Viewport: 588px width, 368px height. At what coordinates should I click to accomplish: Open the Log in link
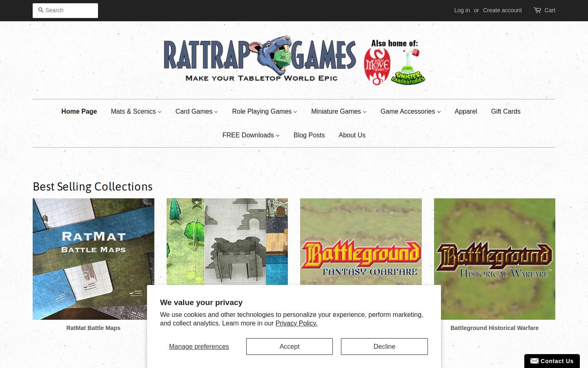tap(462, 10)
